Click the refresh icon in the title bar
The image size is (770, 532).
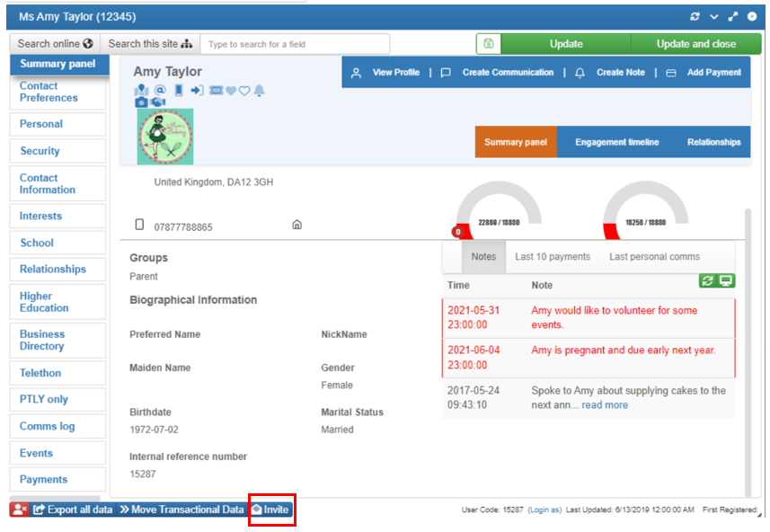click(695, 17)
